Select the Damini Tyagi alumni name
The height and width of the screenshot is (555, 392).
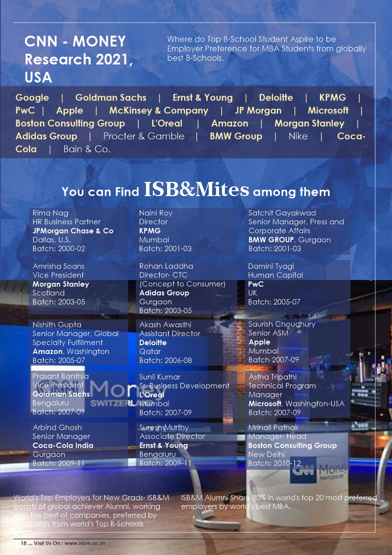pos(271,266)
